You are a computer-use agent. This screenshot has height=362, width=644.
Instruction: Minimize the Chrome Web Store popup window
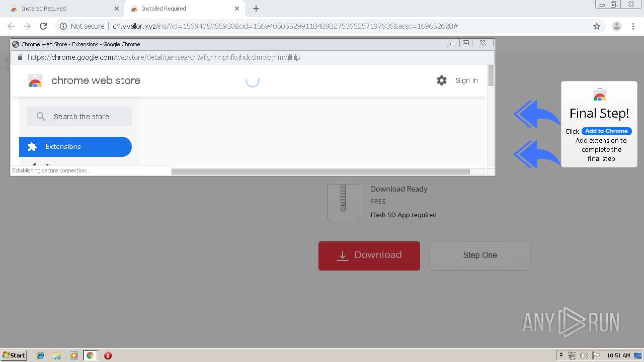pos(453,43)
